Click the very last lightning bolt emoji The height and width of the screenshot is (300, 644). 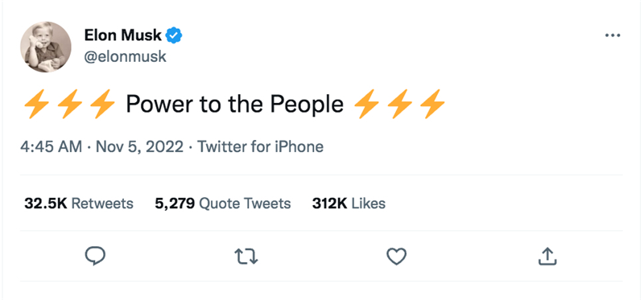coord(432,104)
